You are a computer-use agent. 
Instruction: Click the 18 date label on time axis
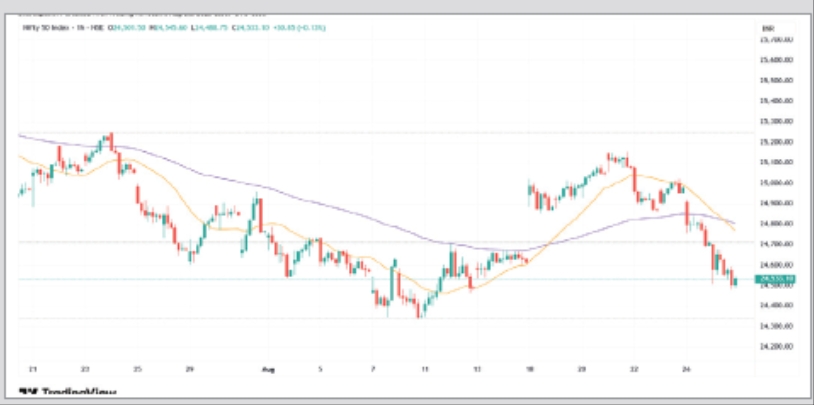click(x=529, y=367)
